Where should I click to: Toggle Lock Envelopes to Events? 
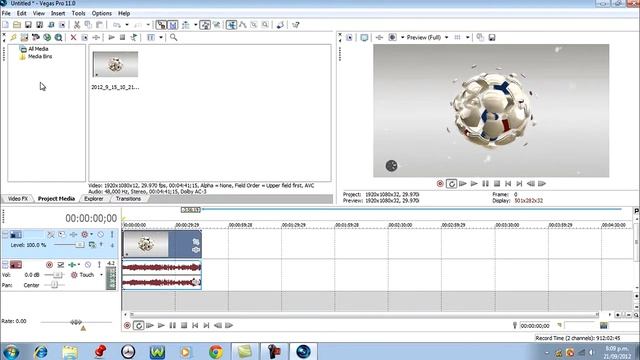[x=205, y=25]
